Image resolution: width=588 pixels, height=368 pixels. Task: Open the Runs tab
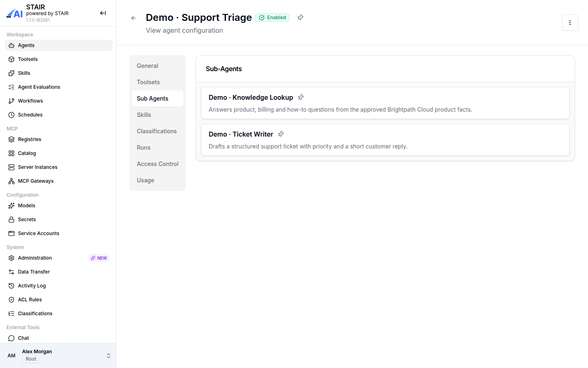(158, 148)
